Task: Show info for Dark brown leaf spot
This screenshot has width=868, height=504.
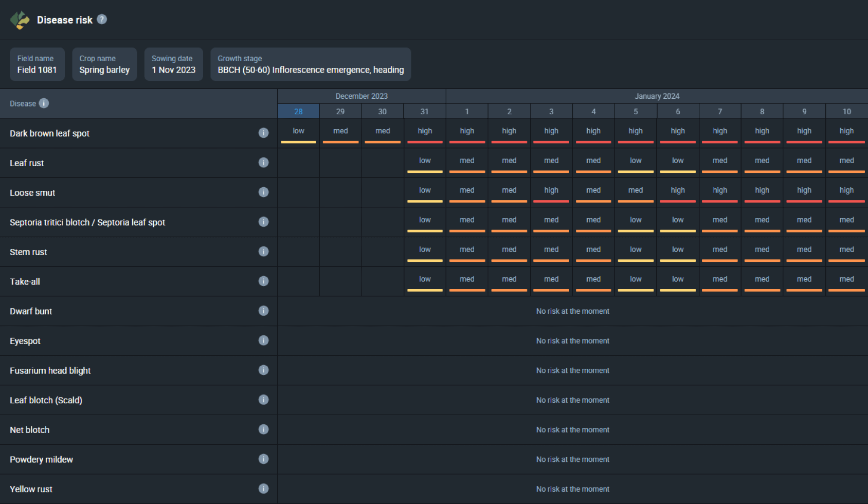Action: (x=263, y=133)
